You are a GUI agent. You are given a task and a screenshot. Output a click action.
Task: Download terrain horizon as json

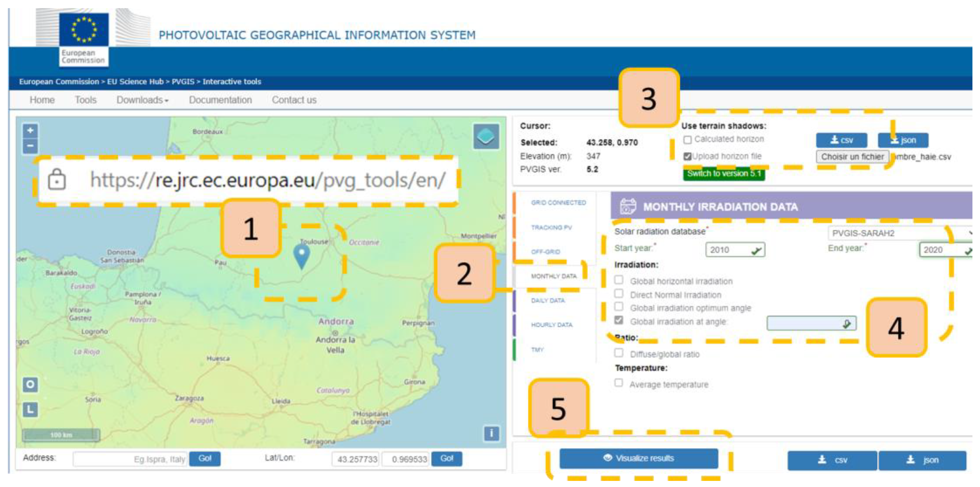(x=903, y=140)
